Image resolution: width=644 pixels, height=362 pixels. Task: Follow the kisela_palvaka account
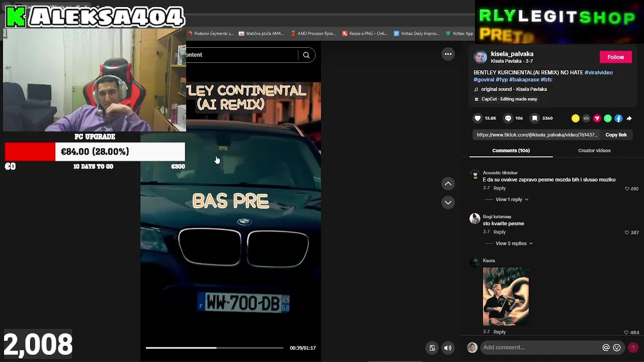[615, 57]
